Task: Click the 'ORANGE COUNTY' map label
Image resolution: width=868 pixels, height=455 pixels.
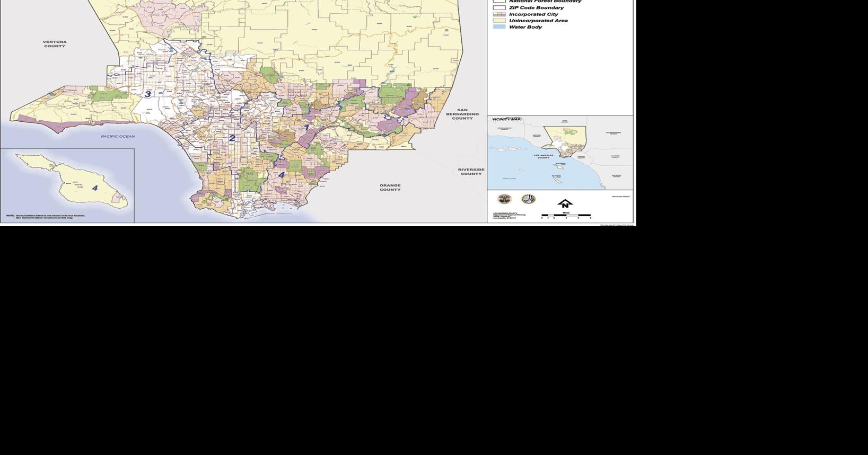Action: 390,188
